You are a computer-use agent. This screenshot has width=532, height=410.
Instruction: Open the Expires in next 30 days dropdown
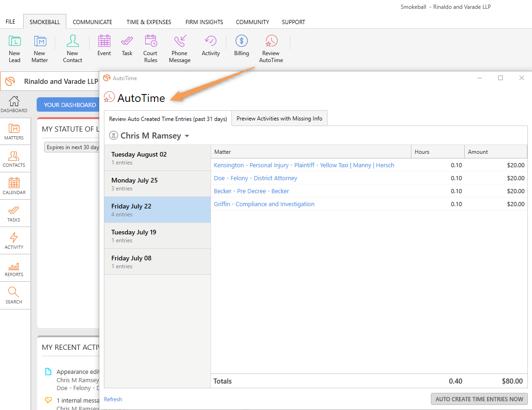pyautogui.click(x=71, y=147)
